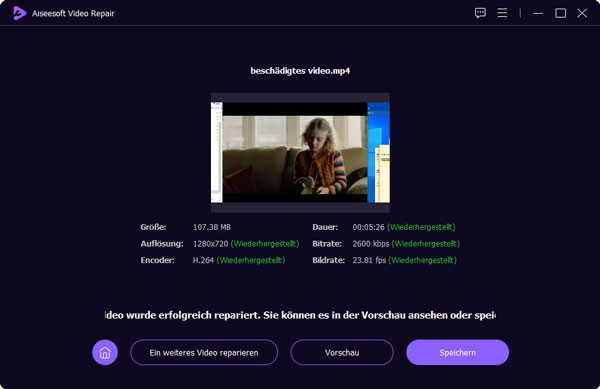
Task: Maximize the Video Repair window
Action: 561,13
